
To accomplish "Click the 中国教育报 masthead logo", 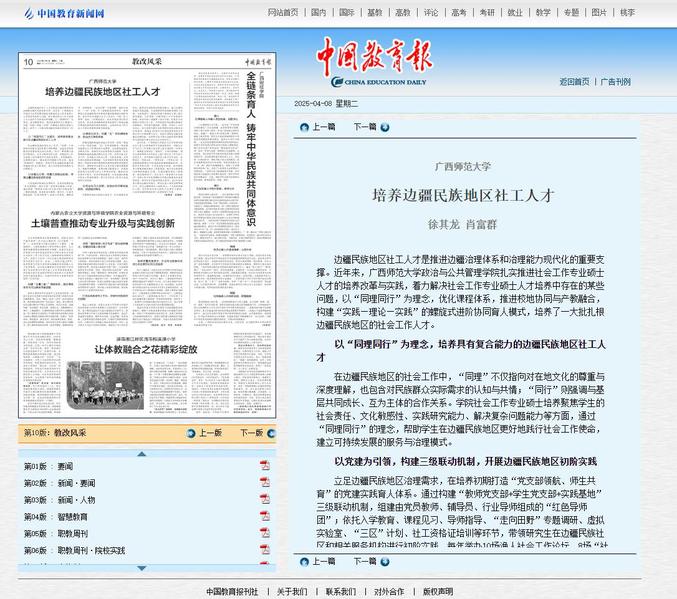I will pyautogui.click(x=374, y=62).
